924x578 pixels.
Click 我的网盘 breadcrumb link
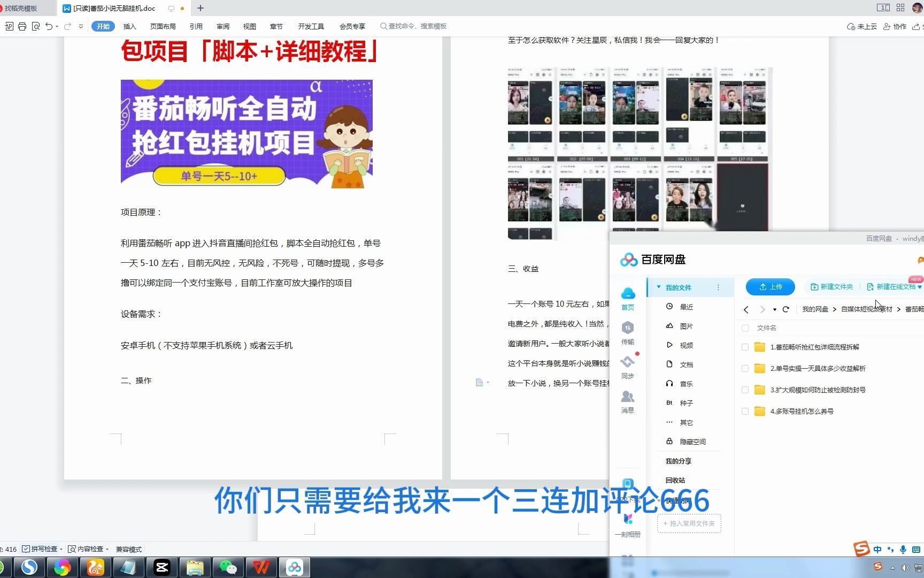815,309
